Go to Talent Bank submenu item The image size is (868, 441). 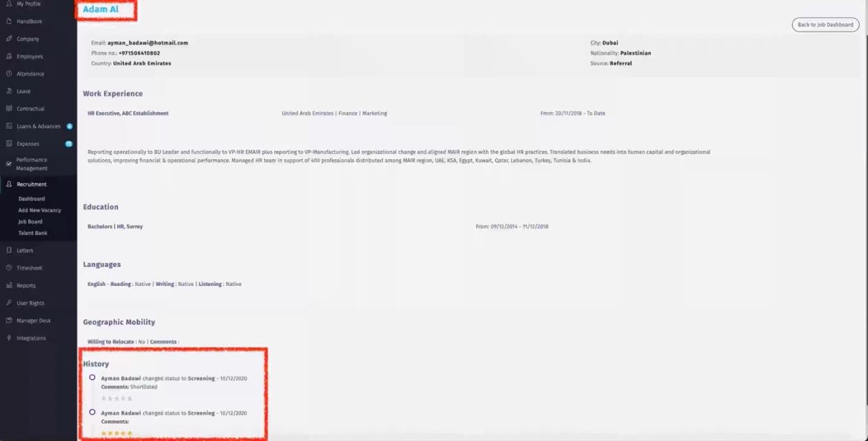[x=33, y=233]
